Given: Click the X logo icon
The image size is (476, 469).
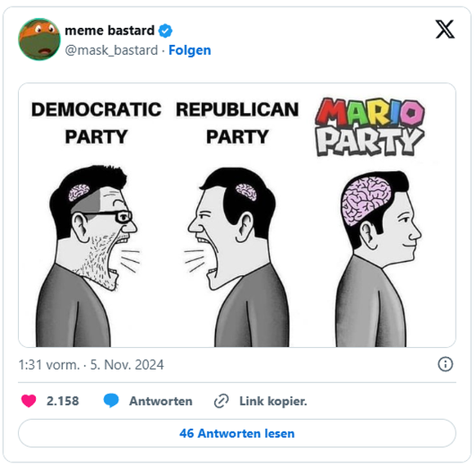Looking at the screenshot, I should (445, 29).
